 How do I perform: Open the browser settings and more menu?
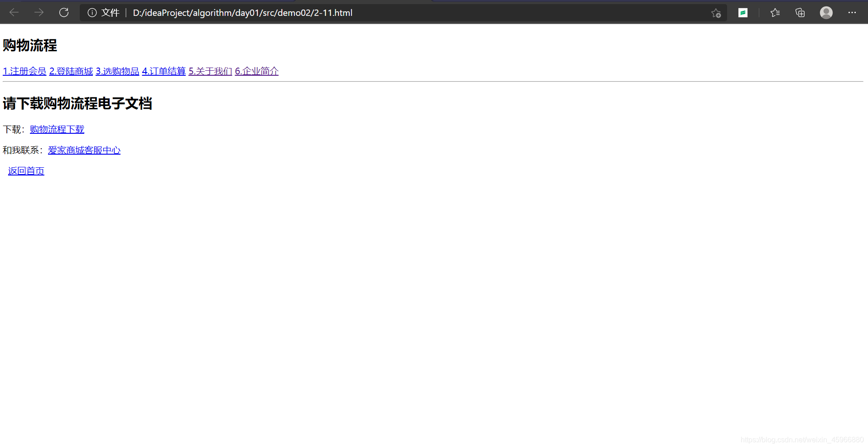tap(852, 13)
